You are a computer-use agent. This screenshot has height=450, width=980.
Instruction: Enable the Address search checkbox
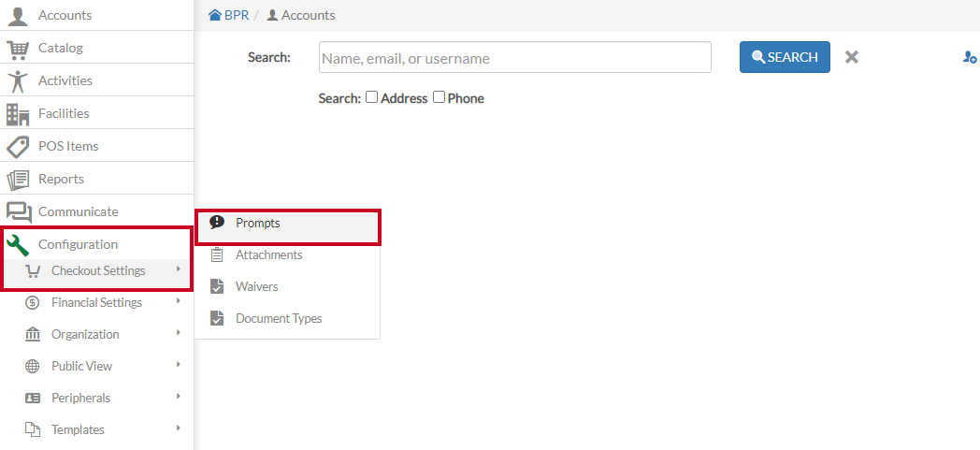[372, 97]
